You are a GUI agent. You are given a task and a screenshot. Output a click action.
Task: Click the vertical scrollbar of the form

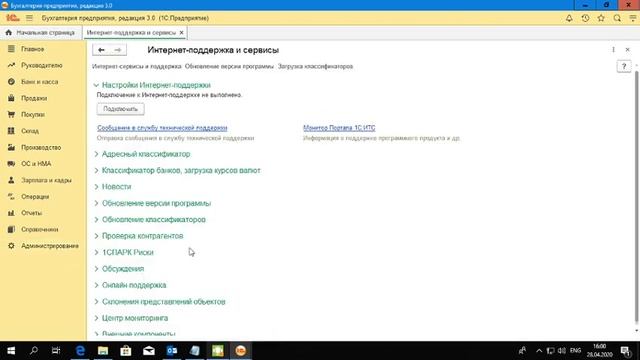(637, 196)
